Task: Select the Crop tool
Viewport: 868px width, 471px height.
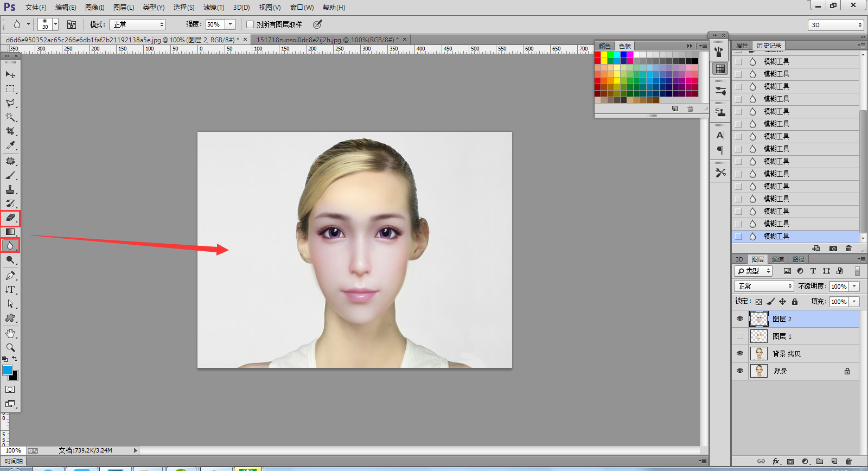Action: [10, 131]
